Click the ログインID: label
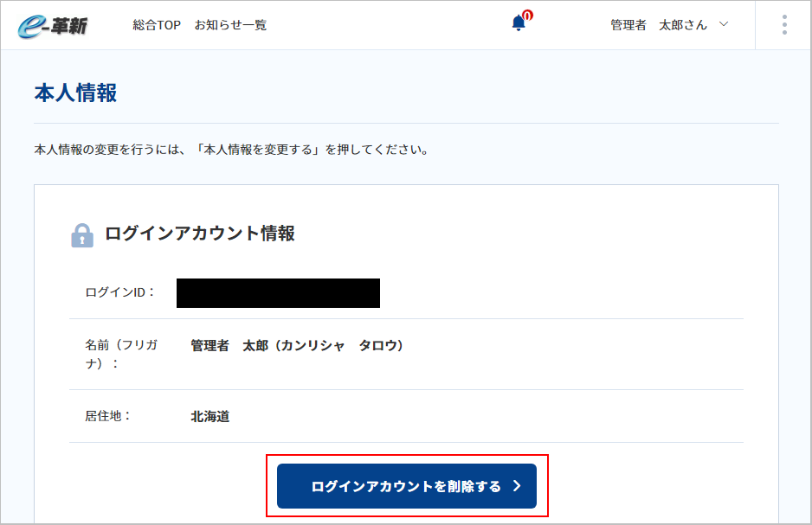812x525 pixels. pyautogui.click(x=120, y=292)
